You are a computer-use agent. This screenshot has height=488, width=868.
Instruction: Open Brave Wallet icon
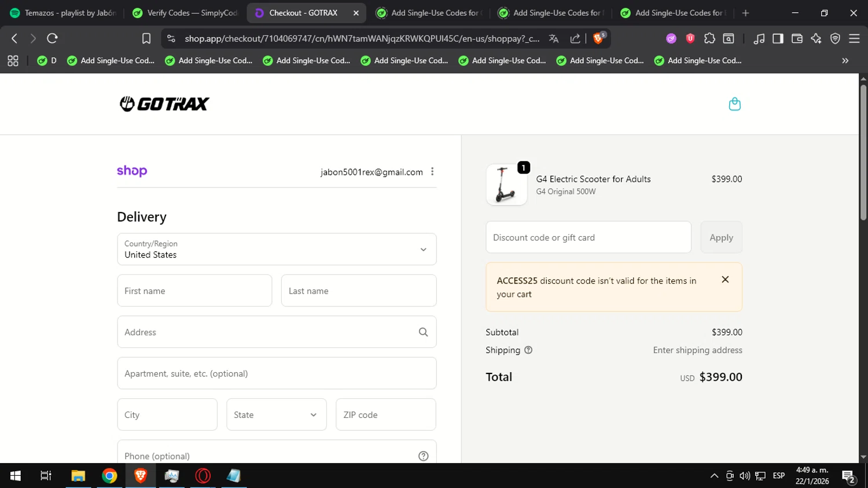(x=797, y=38)
